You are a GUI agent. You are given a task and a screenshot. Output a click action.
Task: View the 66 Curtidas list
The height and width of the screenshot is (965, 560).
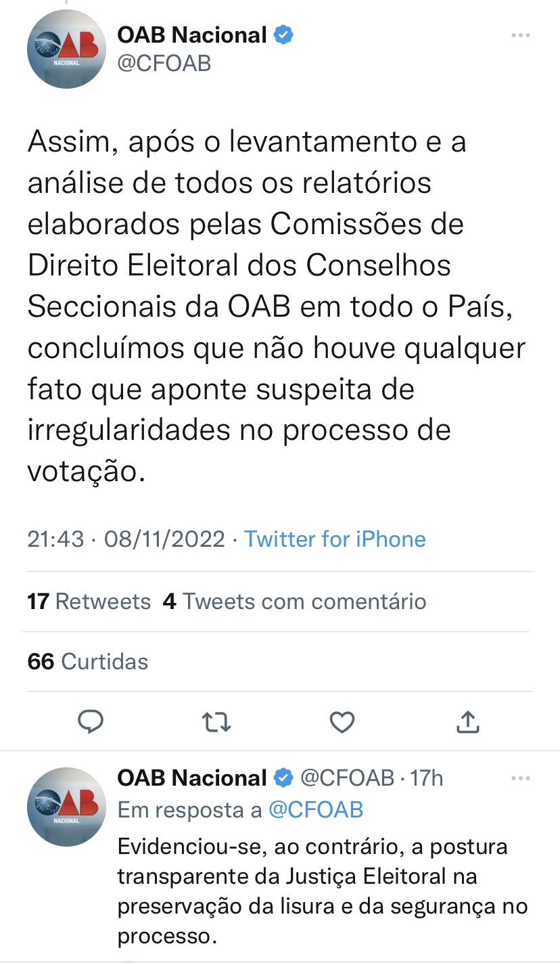point(87,661)
